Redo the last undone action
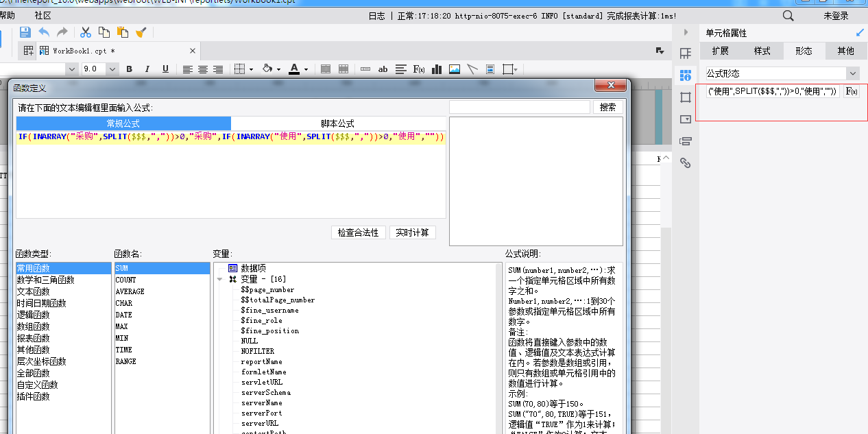868x434 pixels. (62, 32)
